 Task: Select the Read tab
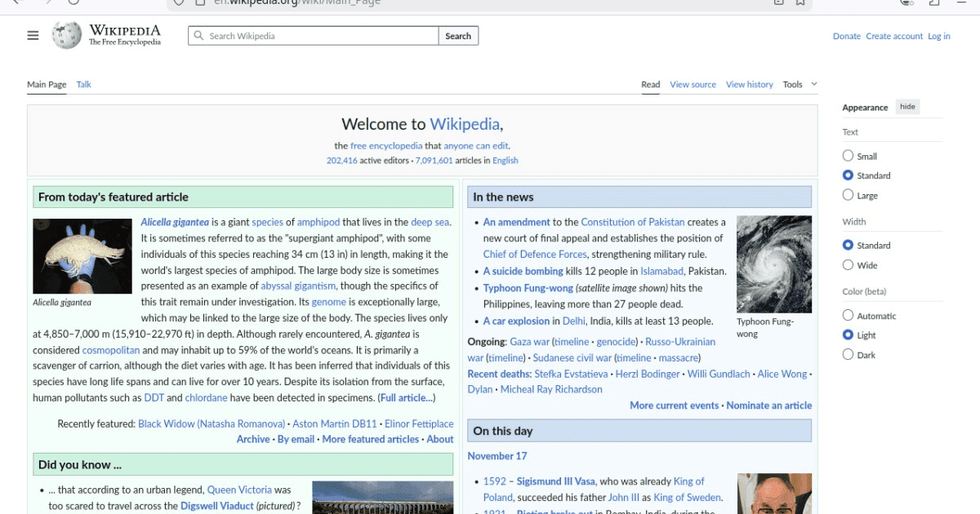point(651,84)
